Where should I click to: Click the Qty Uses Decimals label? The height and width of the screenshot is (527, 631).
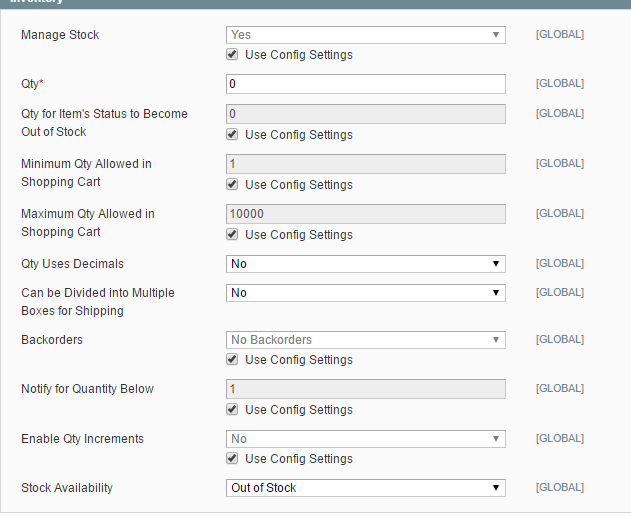pos(72,264)
